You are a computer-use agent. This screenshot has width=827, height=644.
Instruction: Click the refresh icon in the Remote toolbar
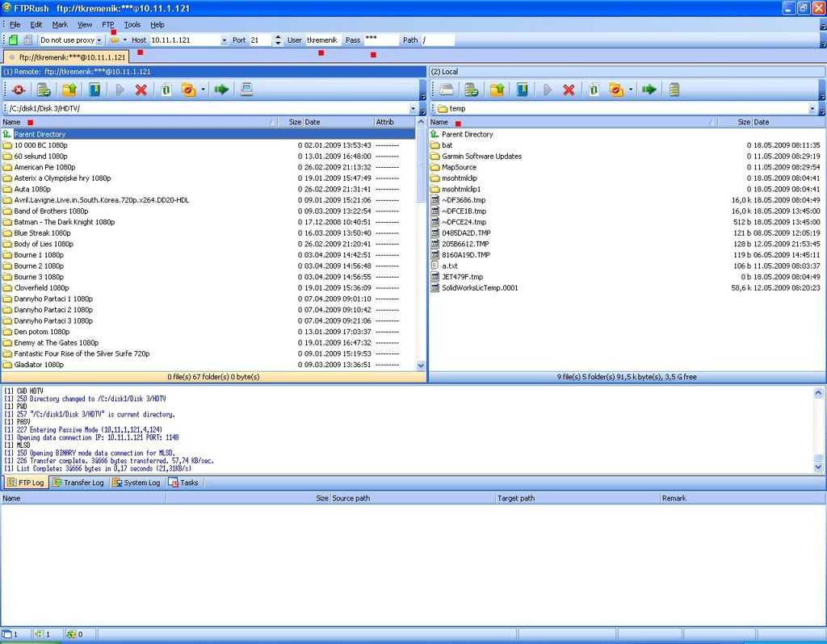(166, 90)
